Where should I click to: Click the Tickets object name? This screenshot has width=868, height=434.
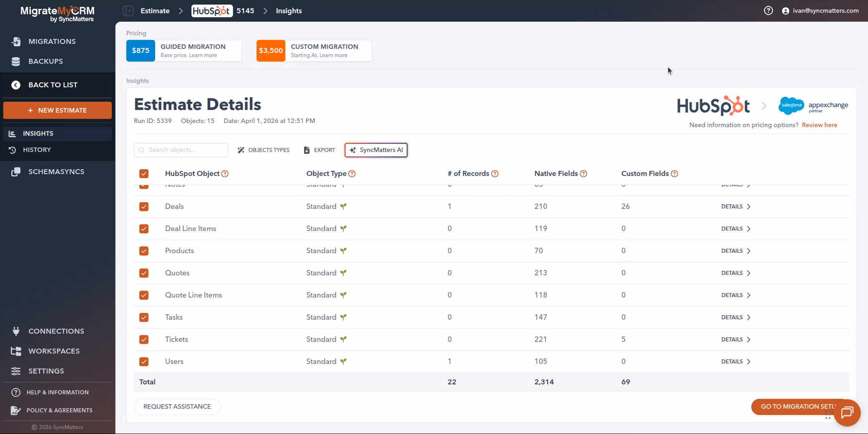[x=176, y=339]
